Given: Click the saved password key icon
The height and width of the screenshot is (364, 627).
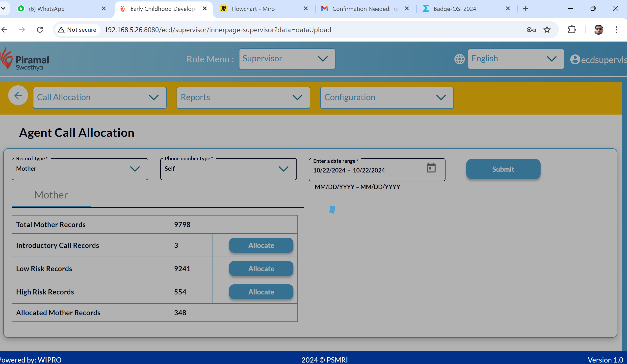Looking at the screenshot, I should click(531, 30).
